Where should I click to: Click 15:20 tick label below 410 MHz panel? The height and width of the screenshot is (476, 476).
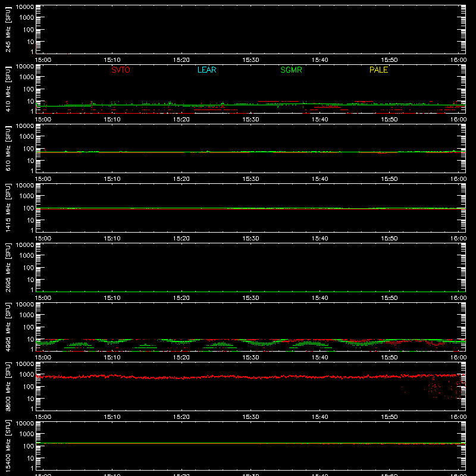coord(181,120)
